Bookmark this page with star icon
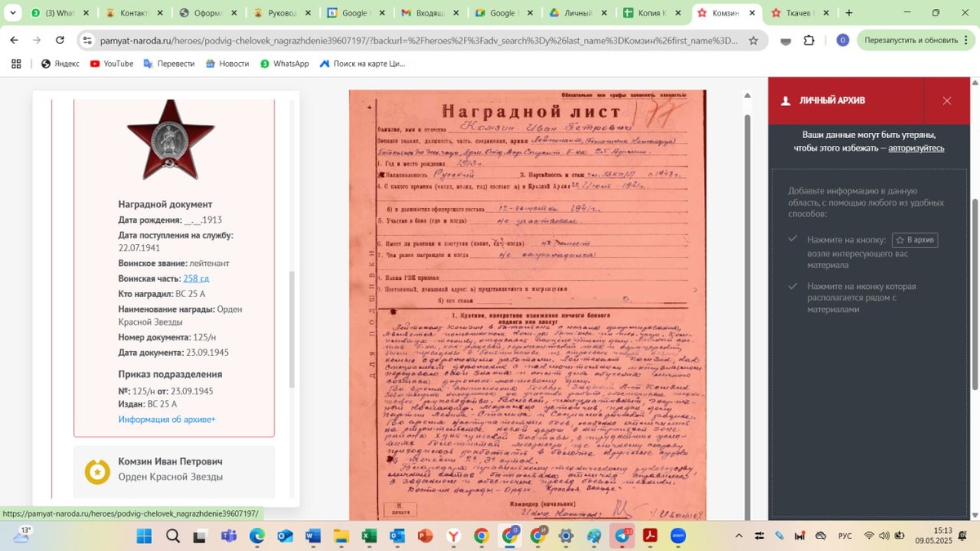 point(753,40)
